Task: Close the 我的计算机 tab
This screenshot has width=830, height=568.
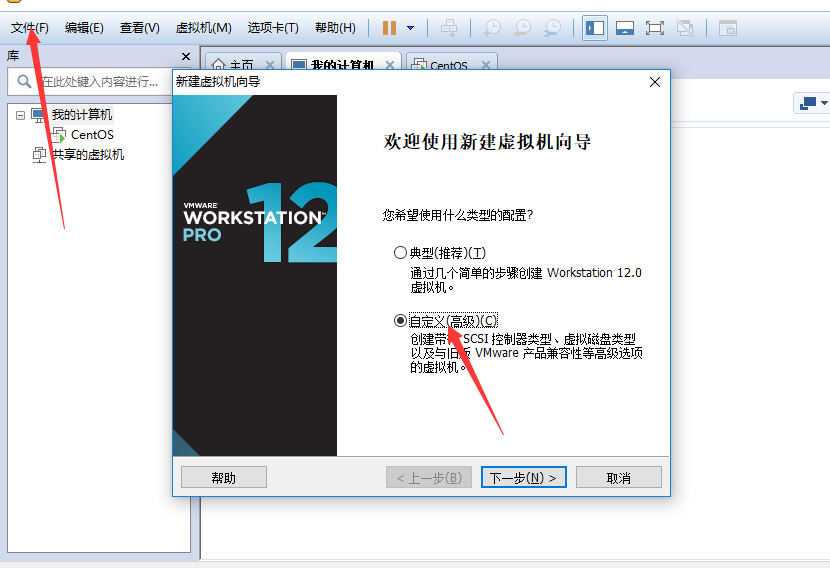Action: tap(390, 65)
